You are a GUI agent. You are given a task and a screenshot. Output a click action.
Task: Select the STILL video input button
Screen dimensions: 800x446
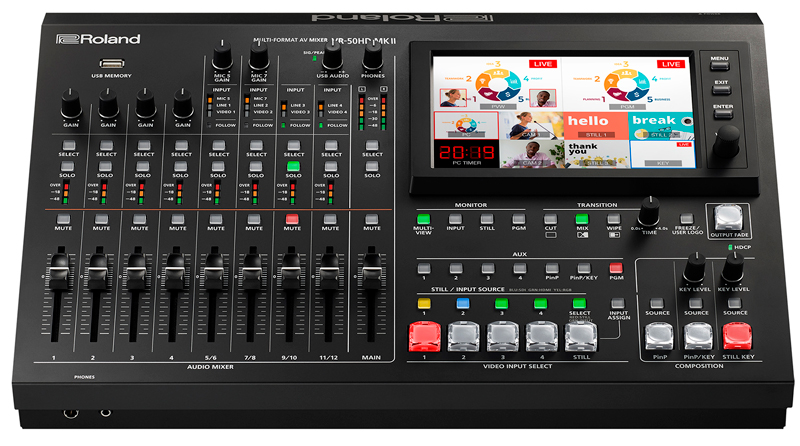tap(581, 336)
